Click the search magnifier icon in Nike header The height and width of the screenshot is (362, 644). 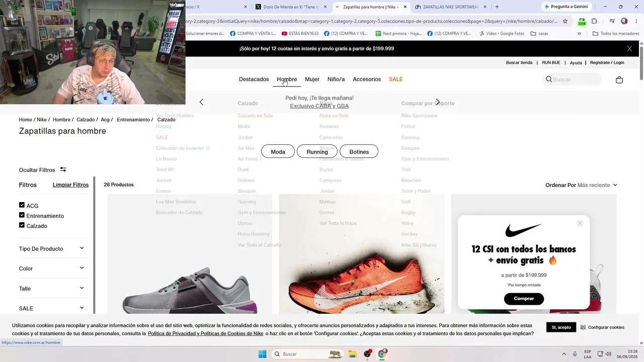pyautogui.click(x=549, y=79)
